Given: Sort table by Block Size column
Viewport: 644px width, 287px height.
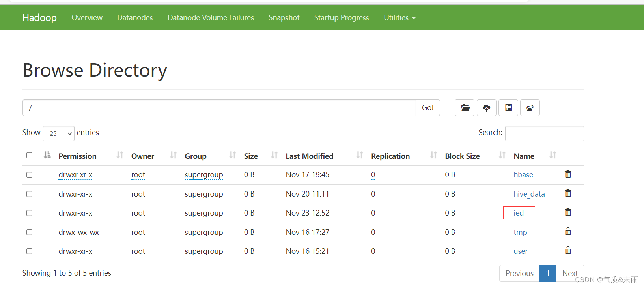Looking at the screenshot, I should pyautogui.click(x=502, y=155).
